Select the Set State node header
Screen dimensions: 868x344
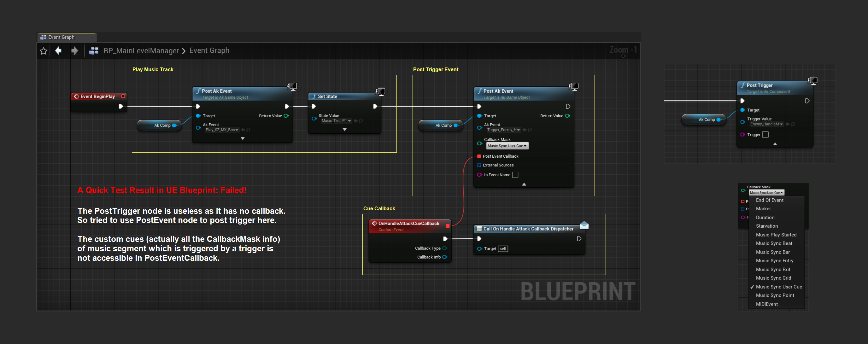pos(344,97)
